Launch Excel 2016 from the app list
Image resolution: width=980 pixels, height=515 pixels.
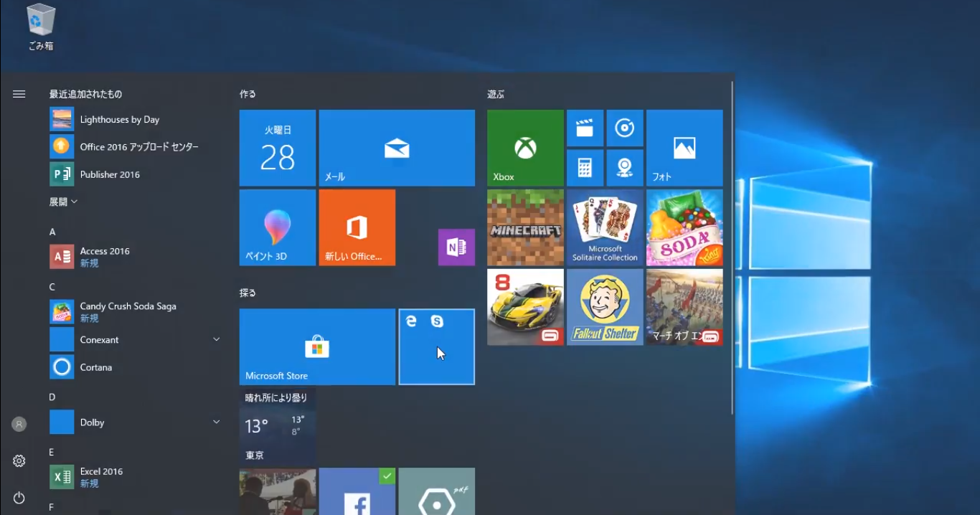135,477
